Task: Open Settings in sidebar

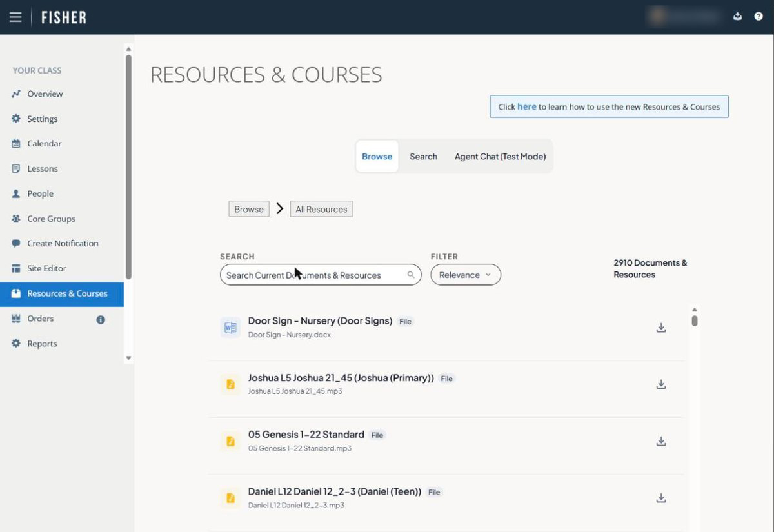Action: [43, 119]
